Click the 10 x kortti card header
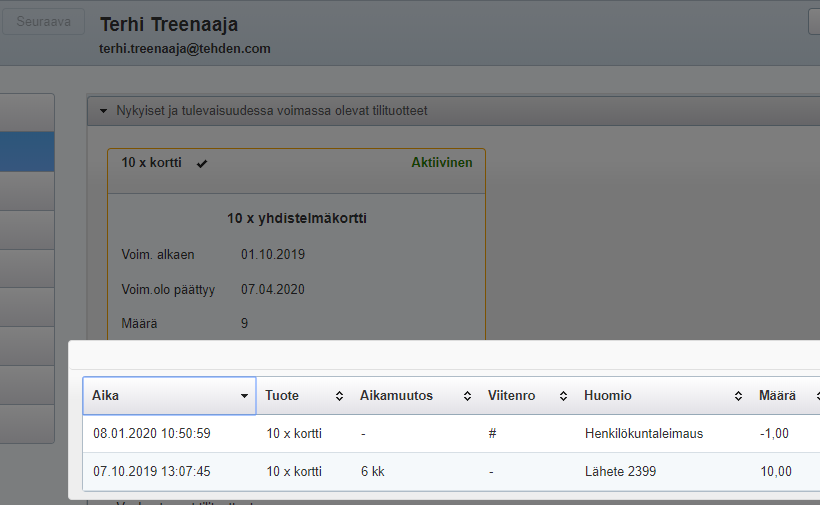 [x=152, y=162]
